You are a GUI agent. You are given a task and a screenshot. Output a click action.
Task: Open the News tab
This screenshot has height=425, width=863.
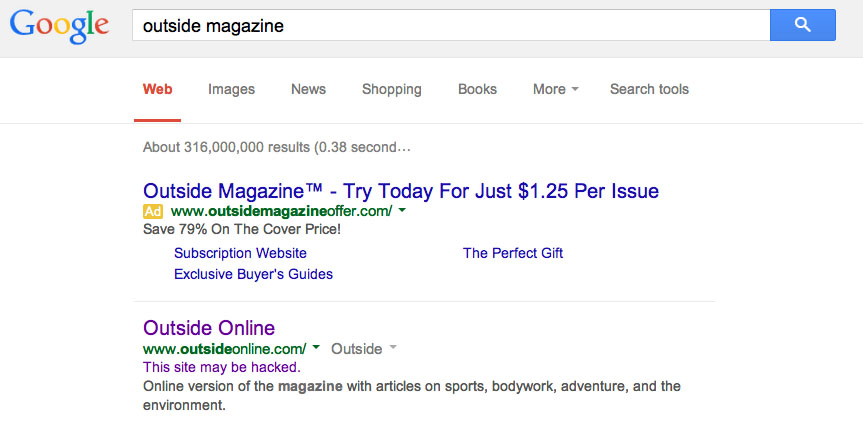click(x=308, y=89)
